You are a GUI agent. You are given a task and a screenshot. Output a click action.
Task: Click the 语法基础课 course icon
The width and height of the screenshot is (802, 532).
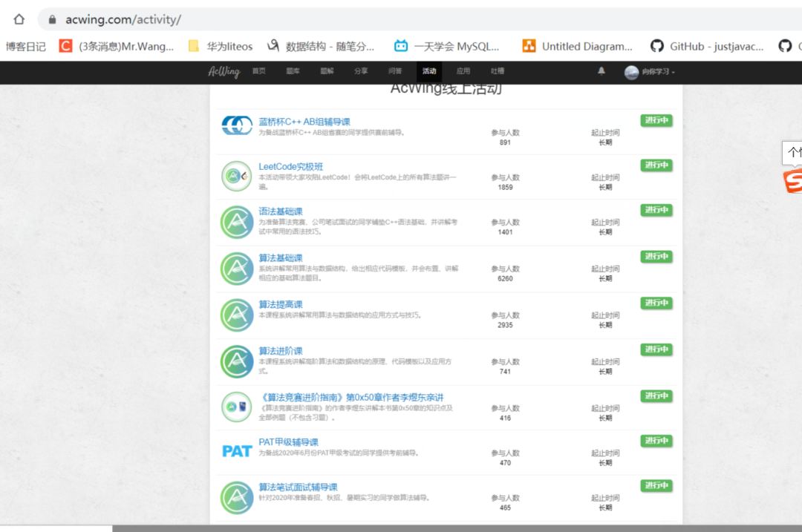tap(237, 222)
